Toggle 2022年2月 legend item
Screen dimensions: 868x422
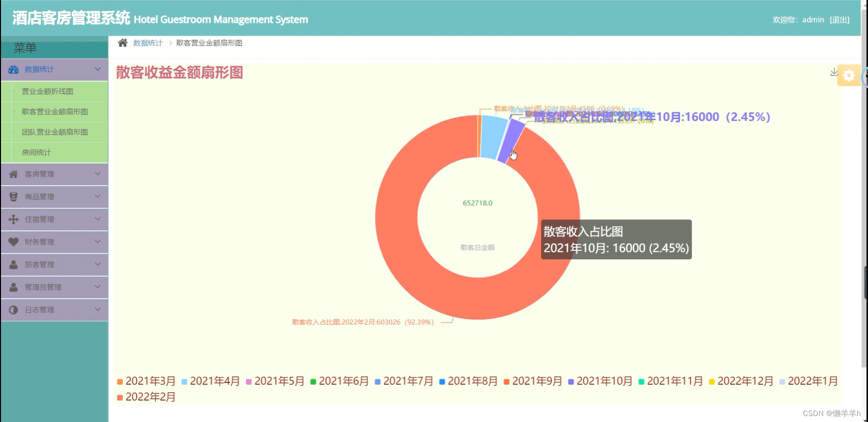pyautogui.click(x=146, y=397)
